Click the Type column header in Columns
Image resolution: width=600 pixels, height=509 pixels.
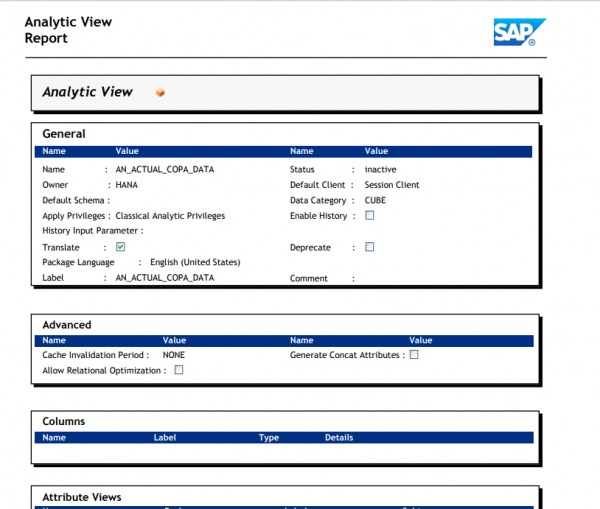(x=269, y=438)
